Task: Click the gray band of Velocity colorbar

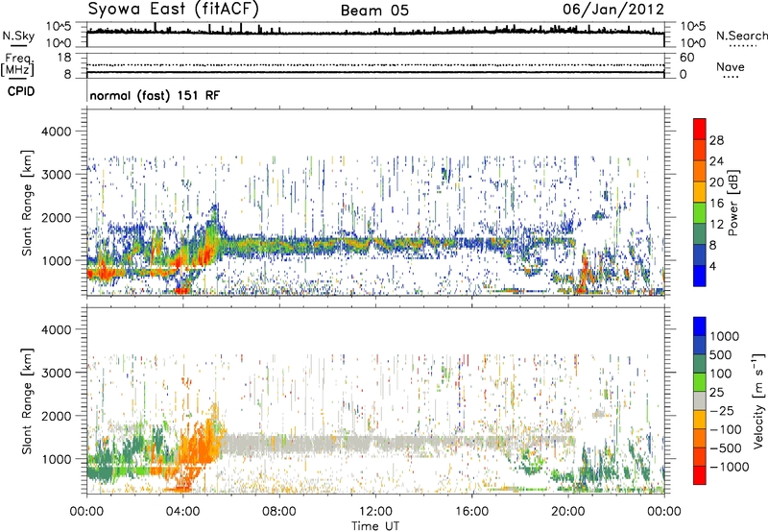Action: point(700,400)
